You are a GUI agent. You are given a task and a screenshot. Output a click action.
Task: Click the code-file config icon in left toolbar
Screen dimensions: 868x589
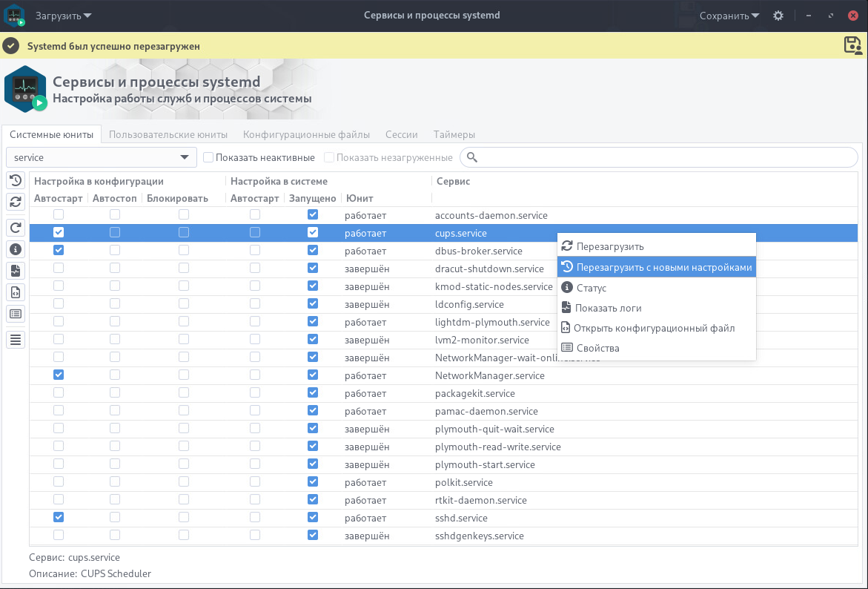(16, 292)
